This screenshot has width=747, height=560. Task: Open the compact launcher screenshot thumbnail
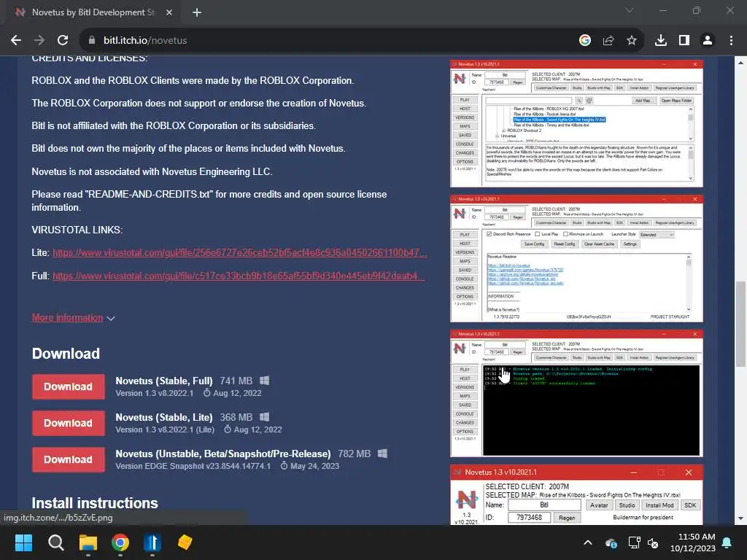coord(576,495)
